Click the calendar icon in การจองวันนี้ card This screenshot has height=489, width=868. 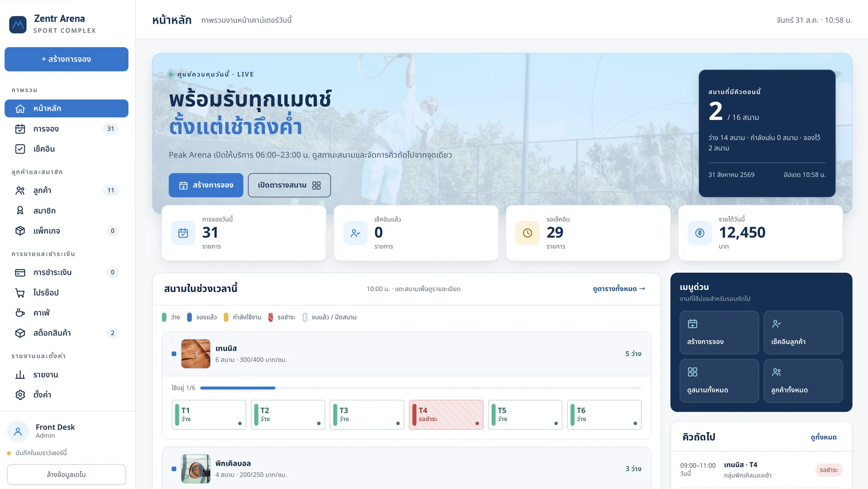[x=183, y=233]
